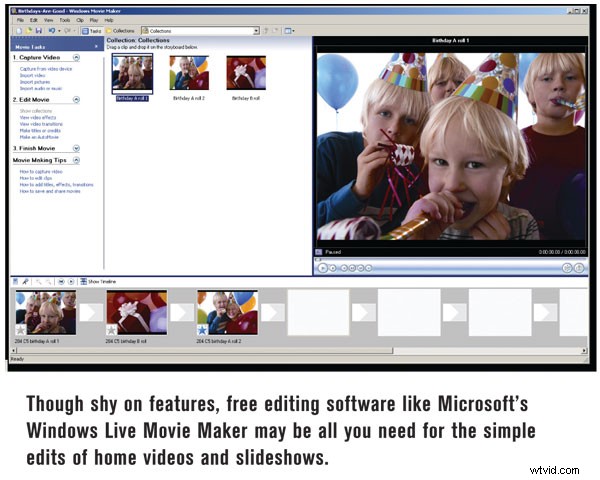This screenshot has width=600, height=480.
Task: Toggle the Tasks pane button
Action: click(x=92, y=31)
